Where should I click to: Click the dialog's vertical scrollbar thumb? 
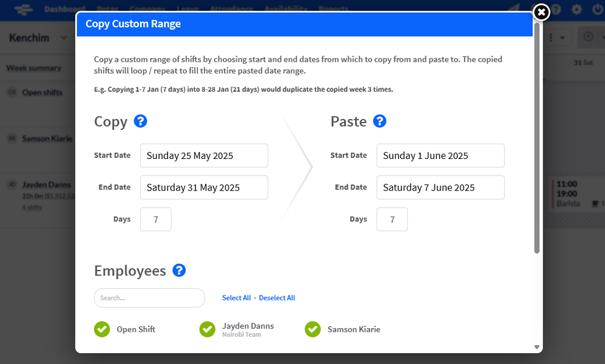536,138
